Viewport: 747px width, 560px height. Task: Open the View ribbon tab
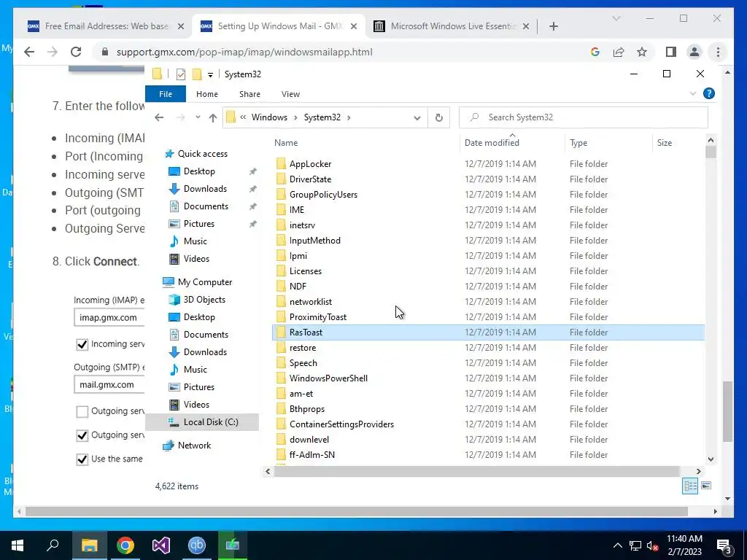(x=290, y=94)
